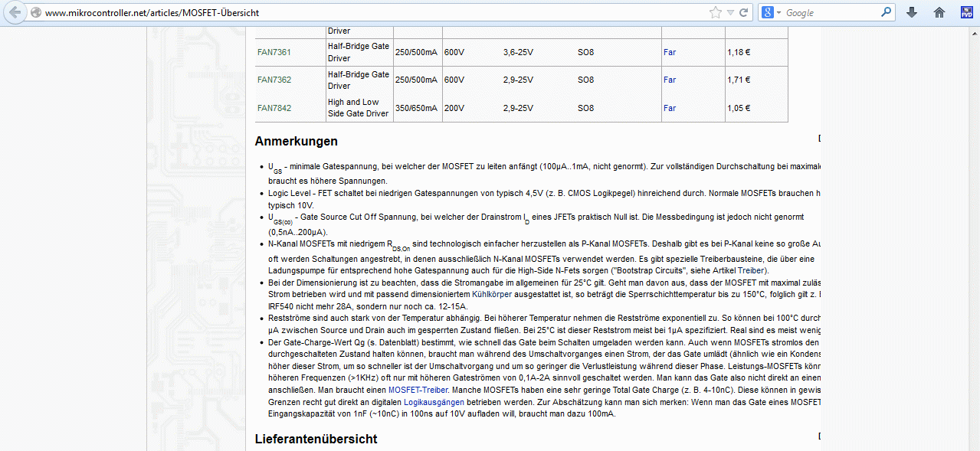The height and width of the screenshot is (451, 980).
Task: Open the MOSFET-Treiber link
Action: [x=419, y=390]
